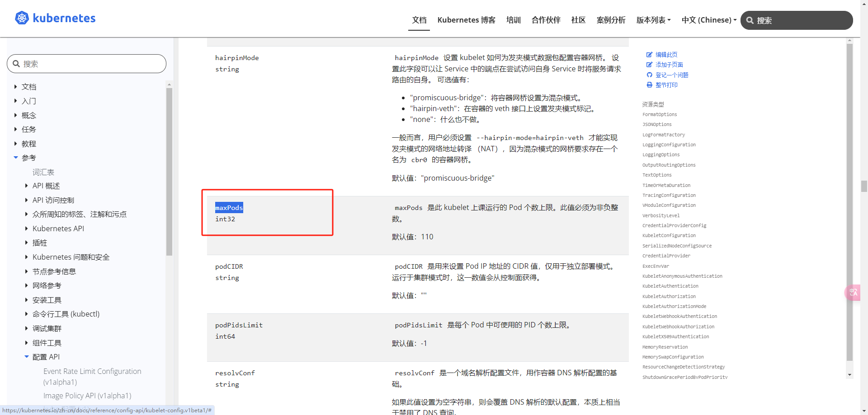Click the edit icon beside 编辑此页
This screenshot has width=868, height=415.
point(649,55)
